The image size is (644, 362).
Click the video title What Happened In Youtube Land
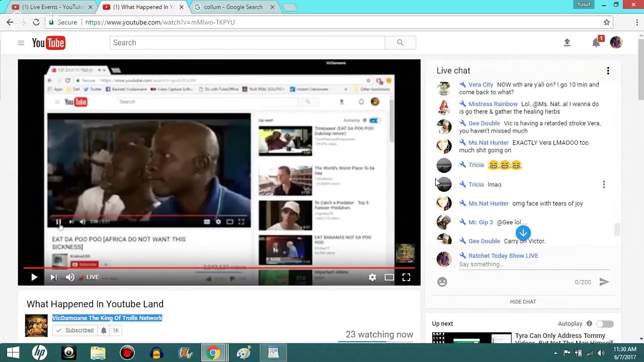click(x=95, y=304)
